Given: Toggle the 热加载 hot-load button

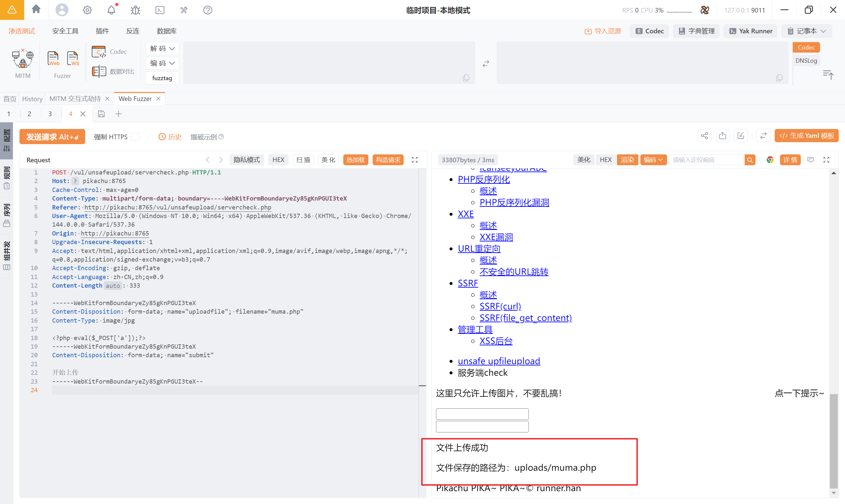Looking at the screenshot, I should click(x=355, y=160).
